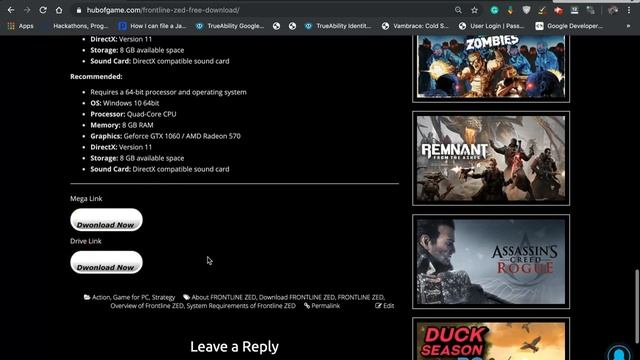Click the red extension icon in toolbar
This screenshot has width=640, height=360.
(x=558, y=10)
